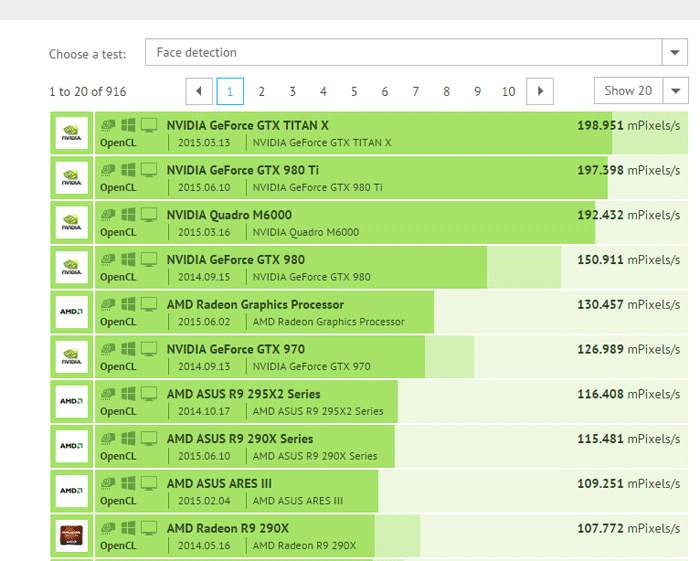Open AMD Radeon R9 290X result title
Screen dimensions: 700x561
click(x=228, y=528)
